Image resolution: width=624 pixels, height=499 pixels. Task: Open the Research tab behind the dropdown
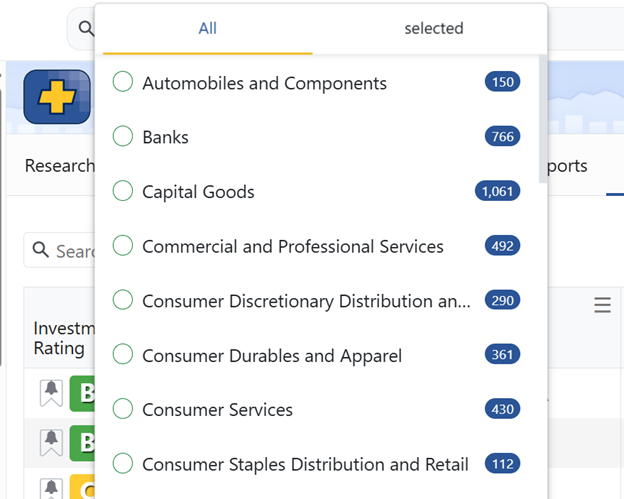coord(58,166)
